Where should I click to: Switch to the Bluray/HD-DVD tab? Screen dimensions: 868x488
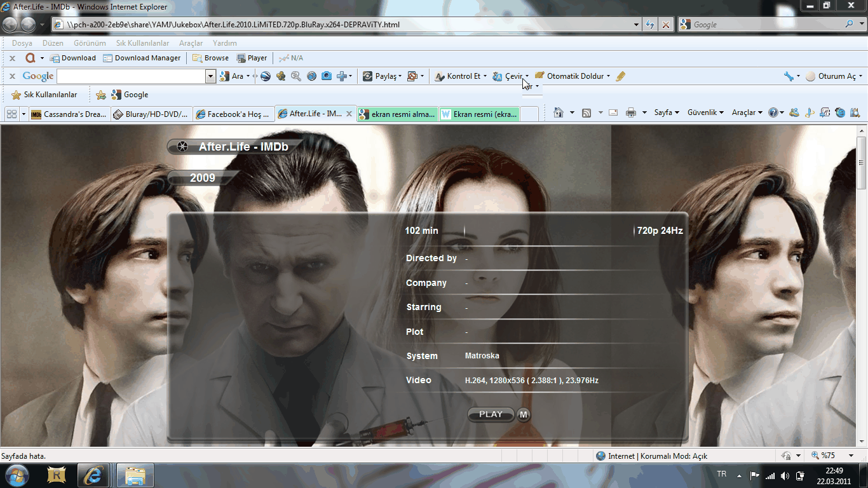click(151, 114)
